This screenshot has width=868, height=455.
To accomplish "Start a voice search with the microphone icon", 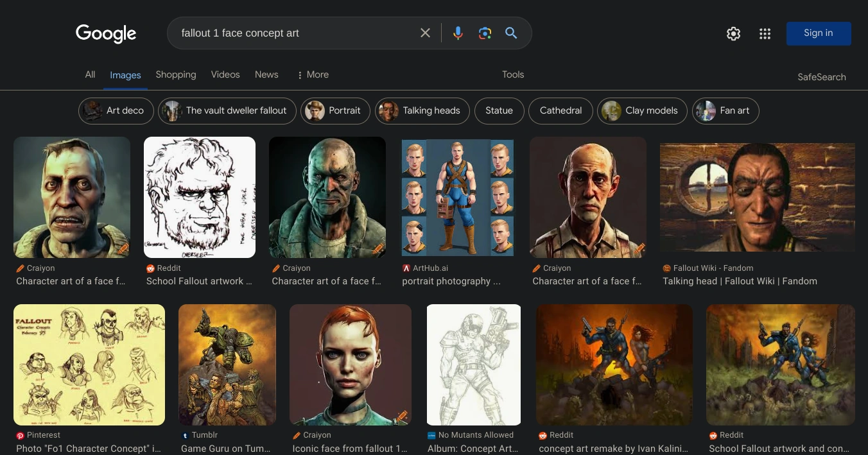I will 458,33.
